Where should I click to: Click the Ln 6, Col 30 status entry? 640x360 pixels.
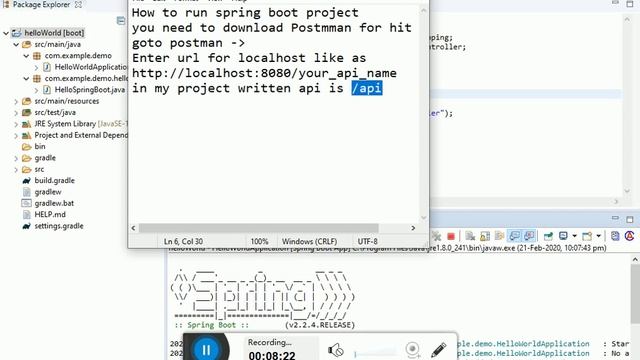(x=183, y=242)
